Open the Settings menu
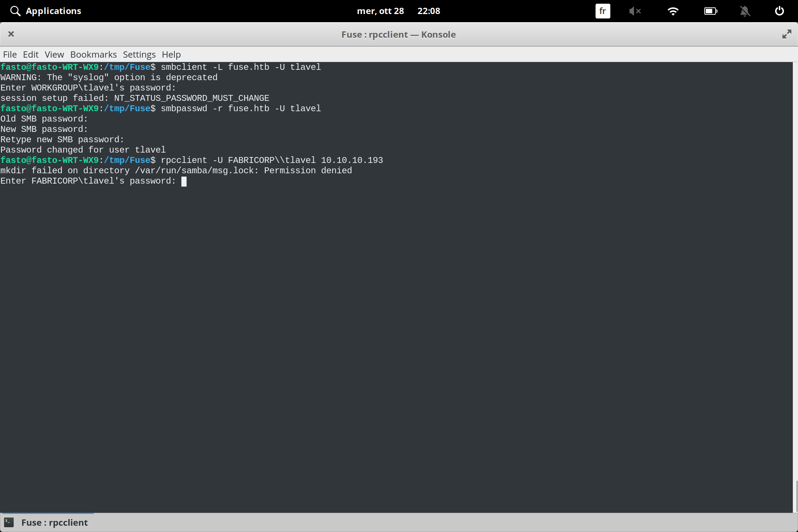798x532 pixels. point(139,54)
